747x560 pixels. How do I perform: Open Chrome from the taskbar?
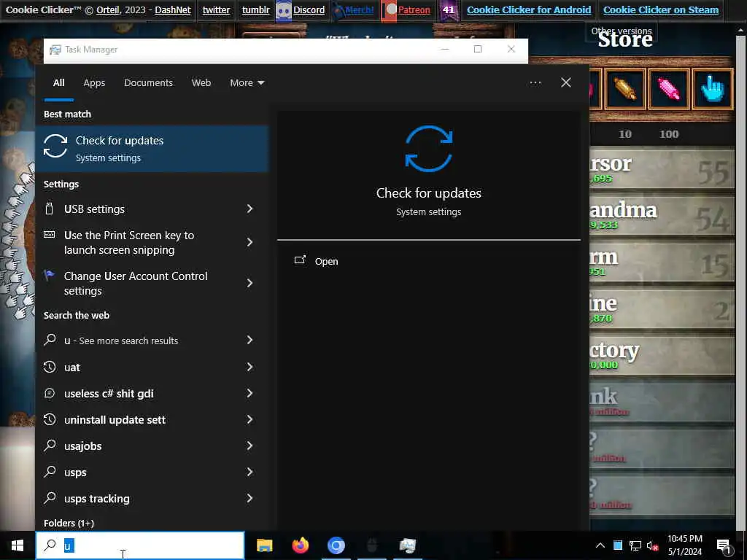336,545
